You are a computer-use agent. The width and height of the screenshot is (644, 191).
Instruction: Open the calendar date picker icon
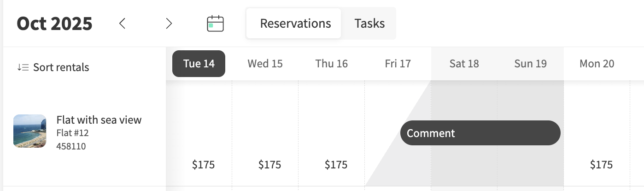[x=215, y=24]
